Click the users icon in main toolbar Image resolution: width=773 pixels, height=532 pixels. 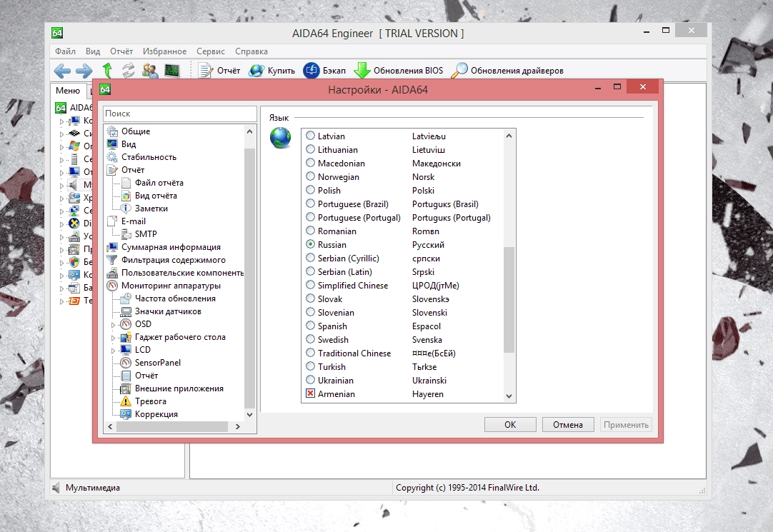[x=150, y=71]
